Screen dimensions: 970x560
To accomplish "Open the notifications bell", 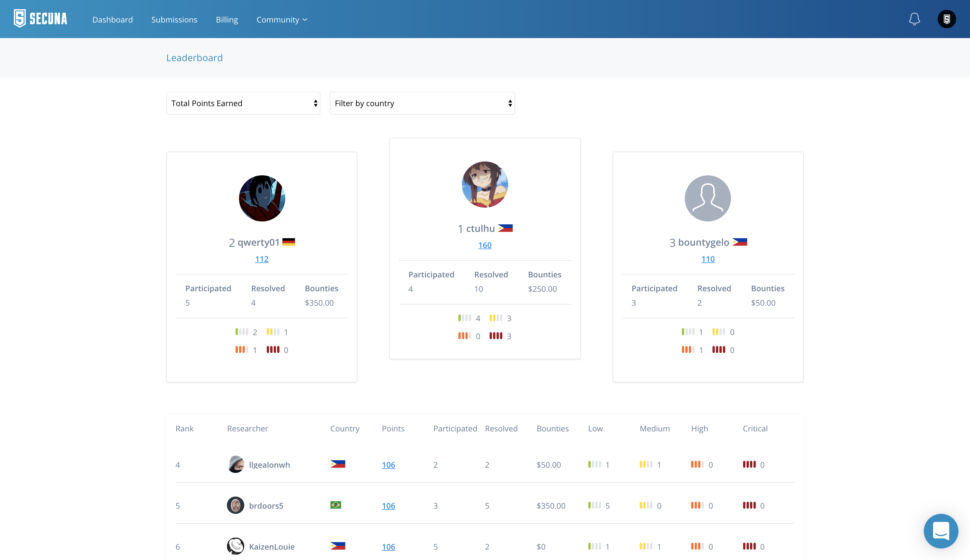I will click(x=914, y=19).
